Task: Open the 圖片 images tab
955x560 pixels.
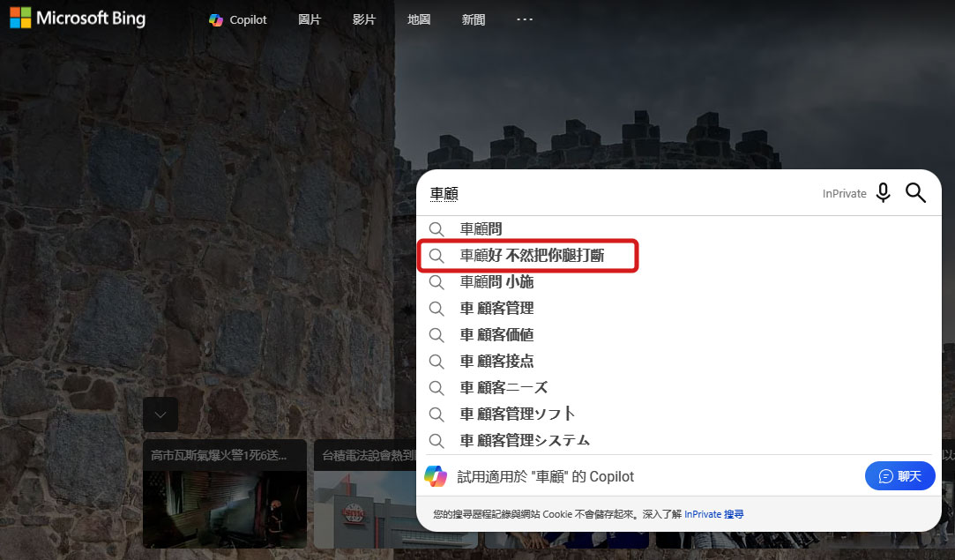Action: [x=310, y=19]
